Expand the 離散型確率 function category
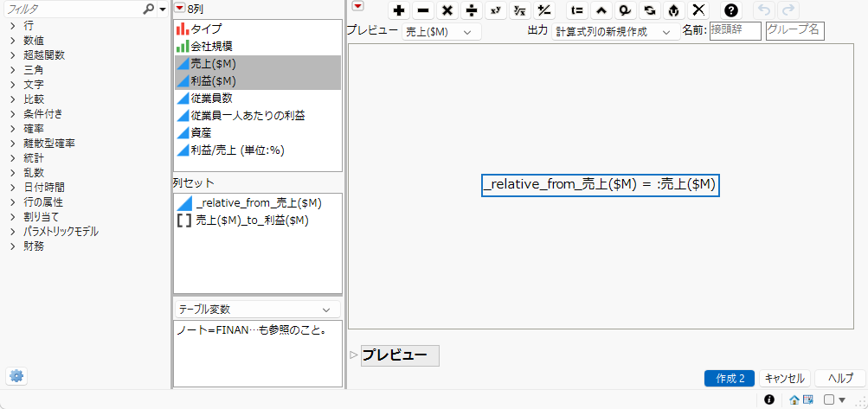868x409 pixels. pos(13,144)
